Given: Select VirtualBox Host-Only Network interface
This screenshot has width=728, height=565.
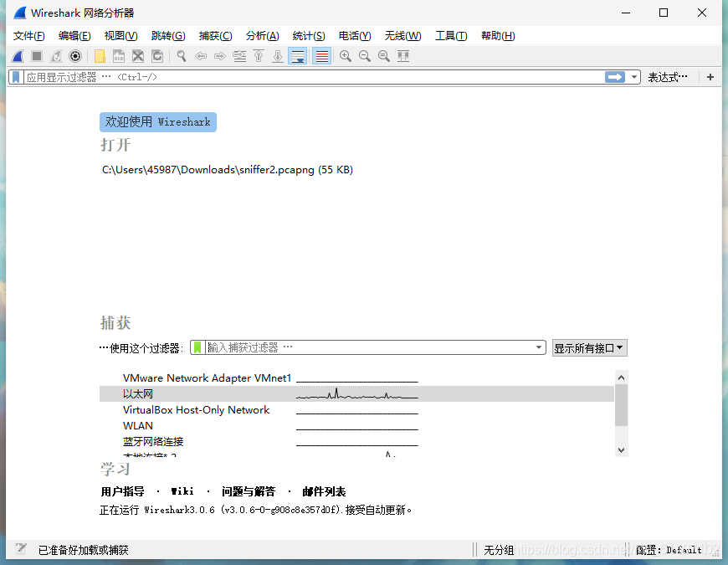Looking at the screenshot, I should [356, 410].
